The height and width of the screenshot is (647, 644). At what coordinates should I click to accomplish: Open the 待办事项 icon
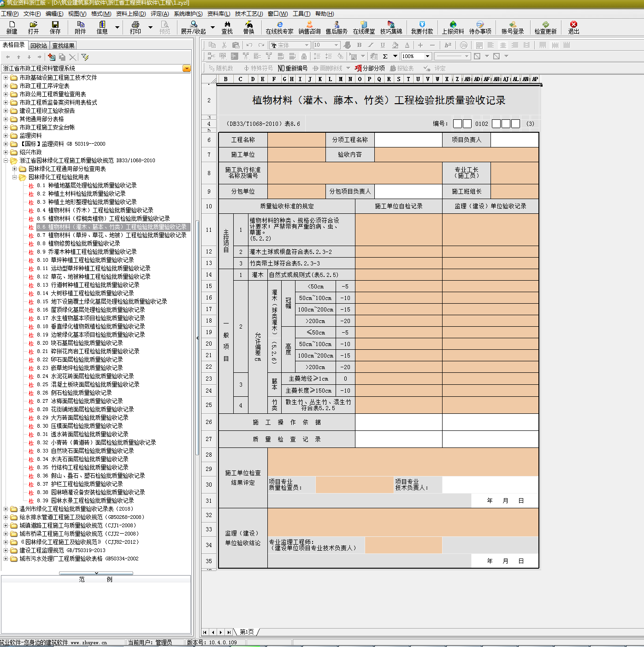tap(480, 27)
